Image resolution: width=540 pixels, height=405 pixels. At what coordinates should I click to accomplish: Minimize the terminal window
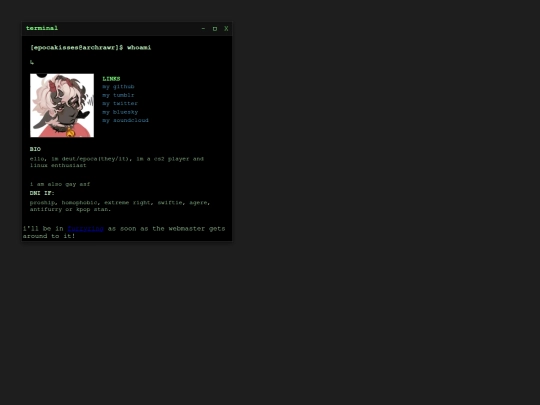(203, 29)
